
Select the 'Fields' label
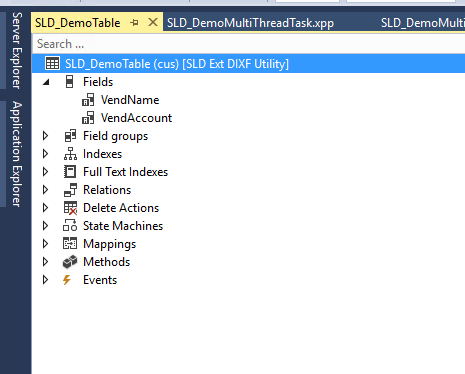point(98,82)
